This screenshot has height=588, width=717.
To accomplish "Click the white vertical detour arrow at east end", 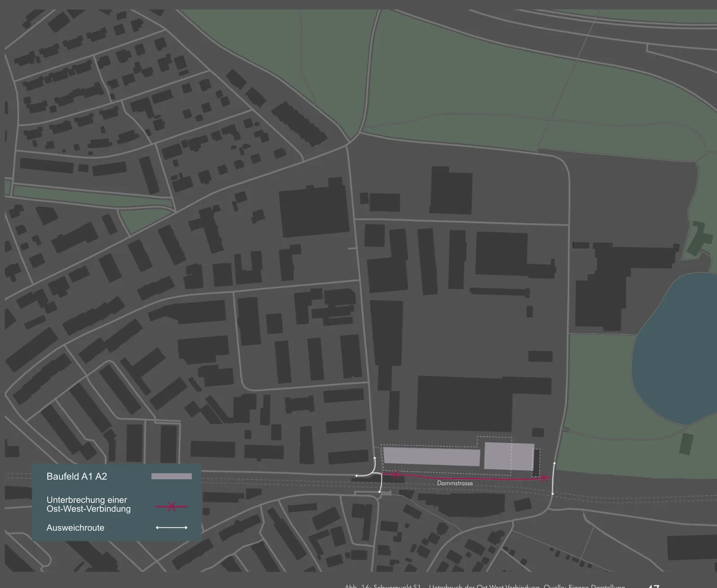I will pyautogui.click(x=553, y=478).
